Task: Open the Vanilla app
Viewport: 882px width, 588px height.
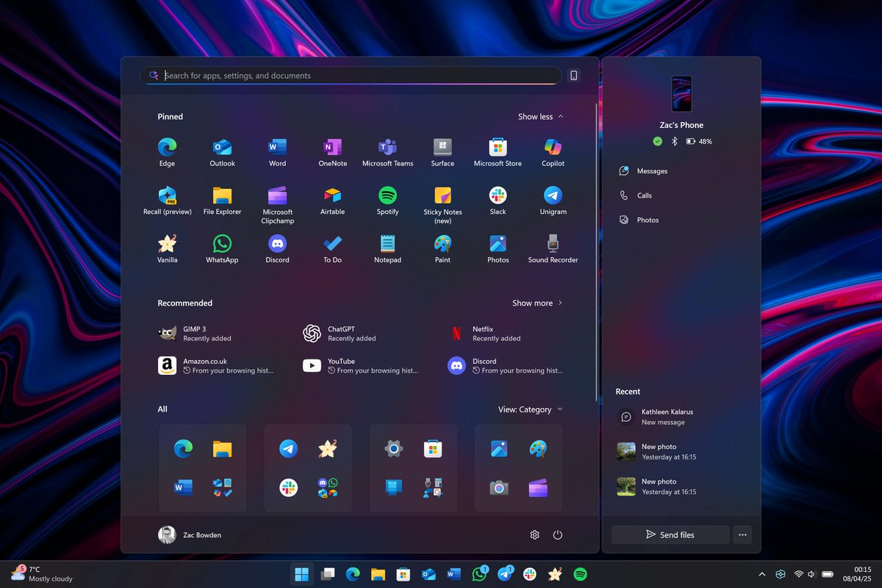Action: [x=167, y=249]
